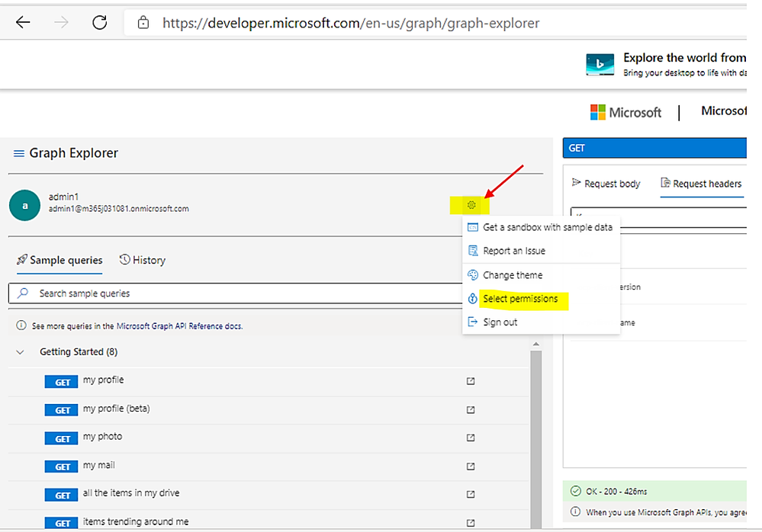
Task: Collapse the Getting Started (8) group
Action: click(20, 352)
